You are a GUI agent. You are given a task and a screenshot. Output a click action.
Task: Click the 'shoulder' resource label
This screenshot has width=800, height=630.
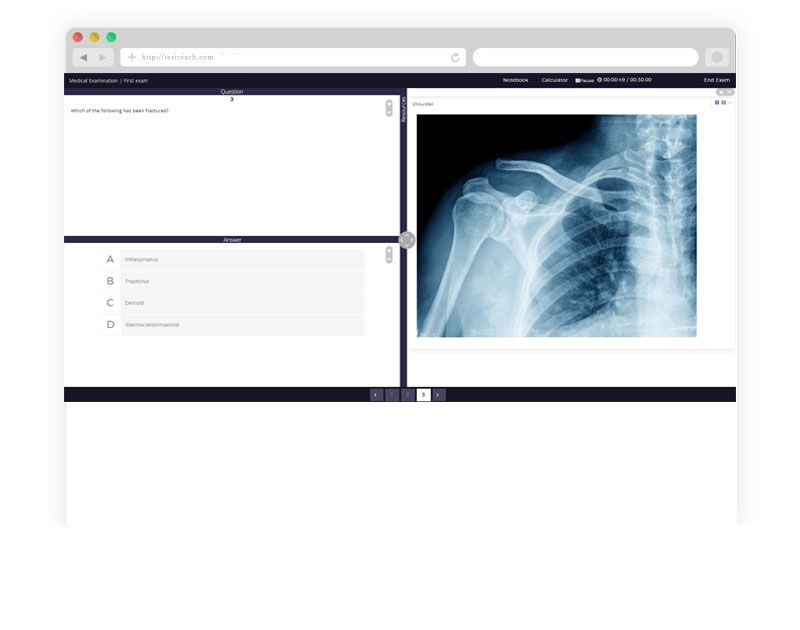coord(423,104)
